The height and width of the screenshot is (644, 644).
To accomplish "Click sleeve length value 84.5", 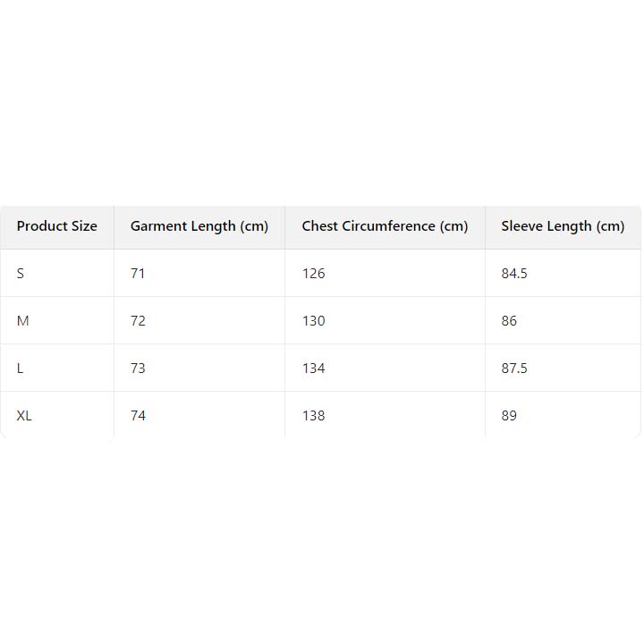I will click(x=514, y=274).
